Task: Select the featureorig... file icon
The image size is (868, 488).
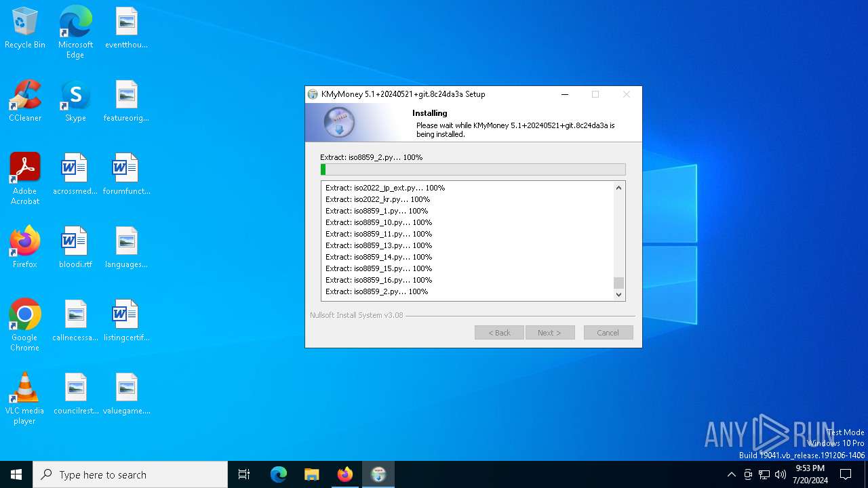Action: click(x=126, y=102)
